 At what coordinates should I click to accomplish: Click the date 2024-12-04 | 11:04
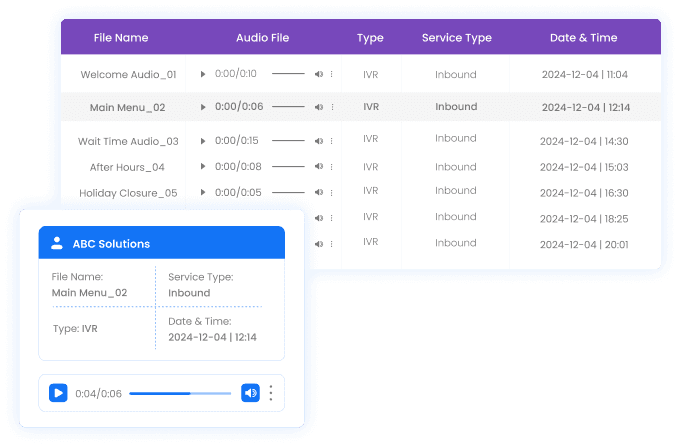click(585, 75)
